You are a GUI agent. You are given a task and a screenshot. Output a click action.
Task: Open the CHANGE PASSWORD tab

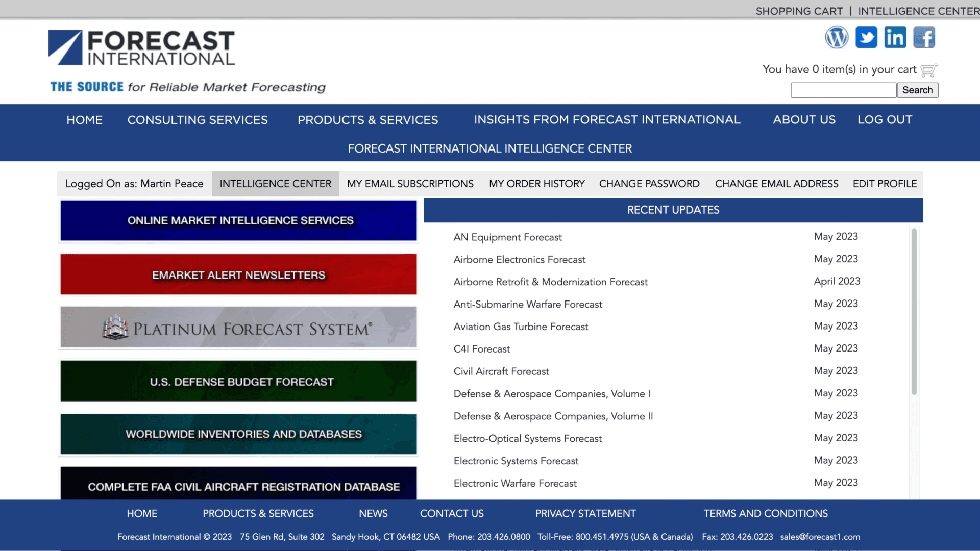[x=649, y=184]
